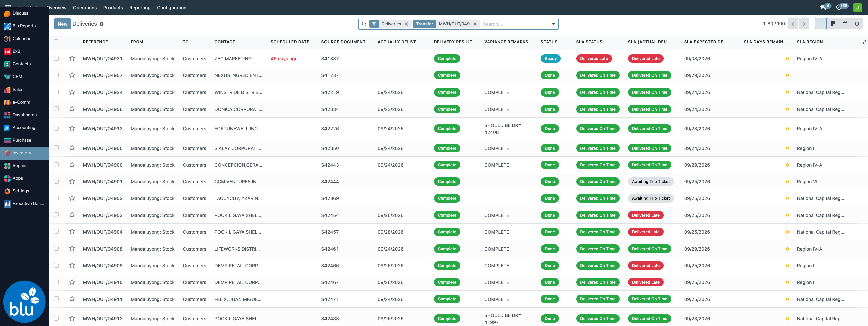
Task: Sort by Scheduled Date column
Action: [290, 42]
